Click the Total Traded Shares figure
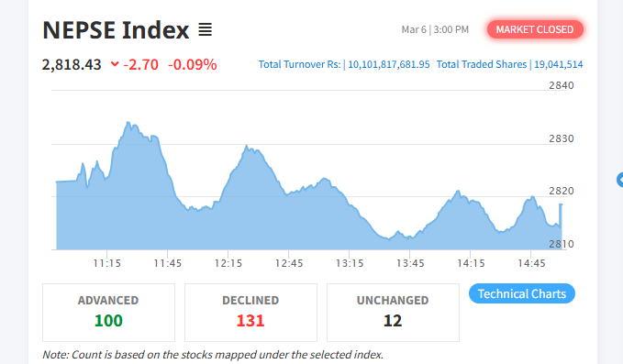The height and width of the screenshot is (364, 623). coord(558,64)
